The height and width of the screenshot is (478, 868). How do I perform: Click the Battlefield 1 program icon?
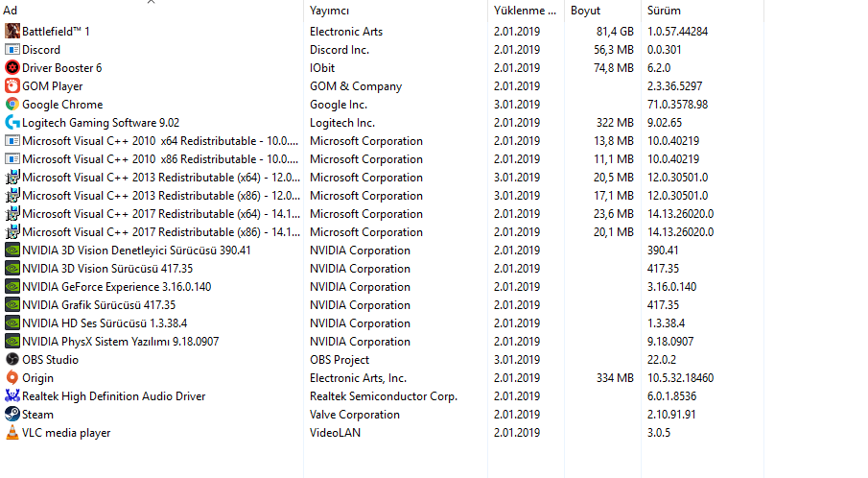[12, 31]
